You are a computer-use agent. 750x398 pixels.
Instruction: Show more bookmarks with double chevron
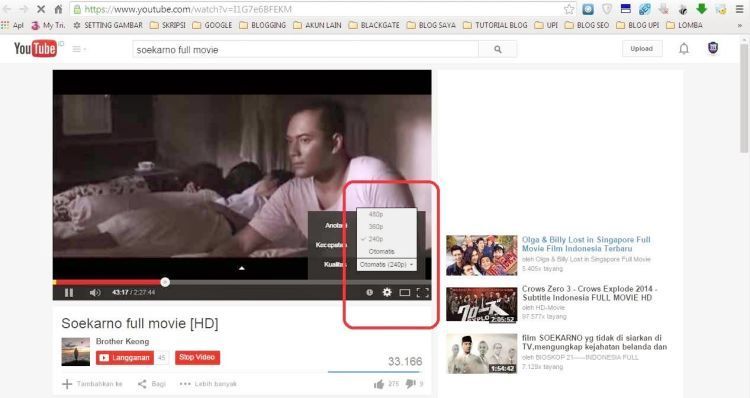(740, 25)
